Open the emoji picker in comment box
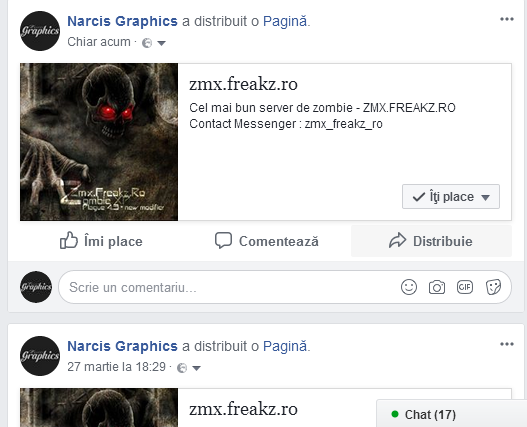The image size is (527, 427). [409, 287]
